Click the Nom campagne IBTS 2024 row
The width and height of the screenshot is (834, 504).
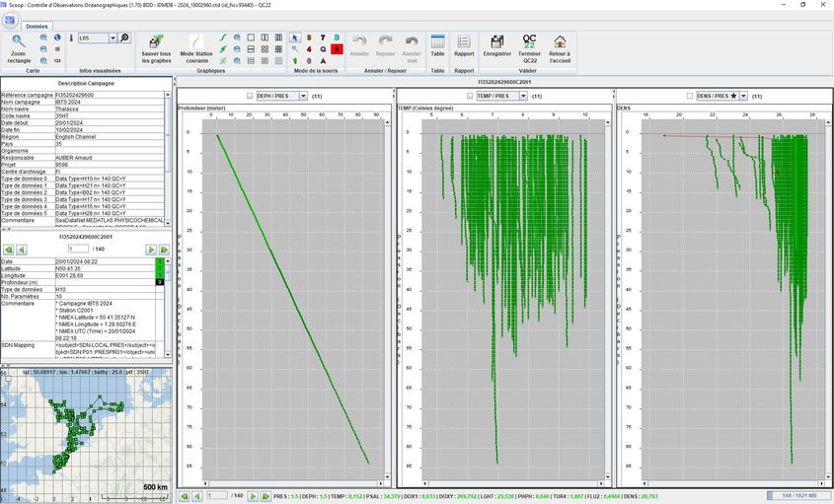pos(83,102)
